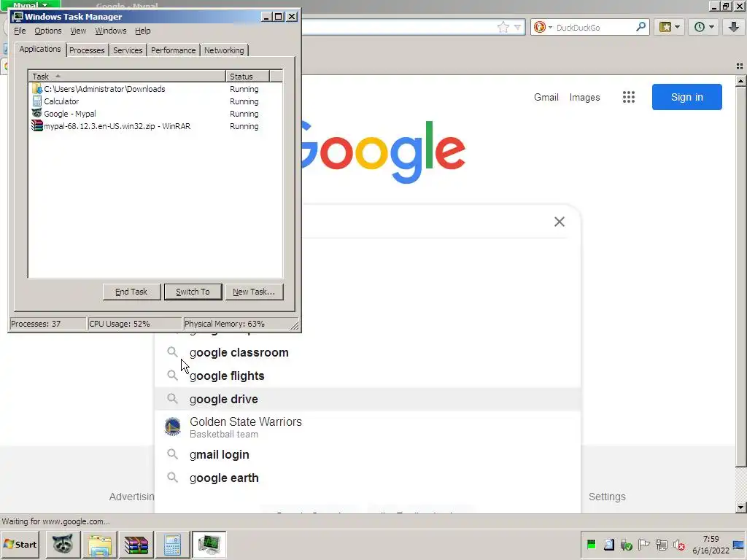Open the Options menu in Task Manager
Viewport: 747px width, 560px height.
tap(47, 31)
